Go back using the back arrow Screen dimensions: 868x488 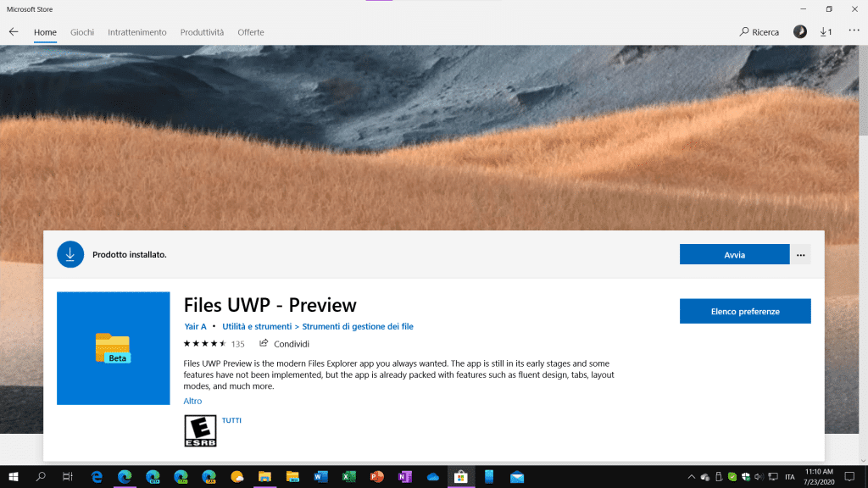tap(14, 32)
